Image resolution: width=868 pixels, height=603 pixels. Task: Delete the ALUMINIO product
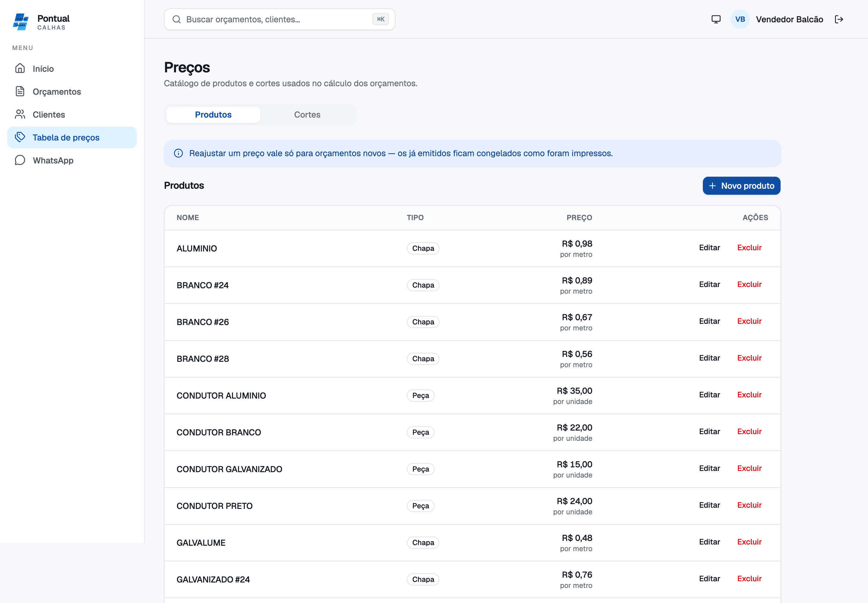click(749, 248)
